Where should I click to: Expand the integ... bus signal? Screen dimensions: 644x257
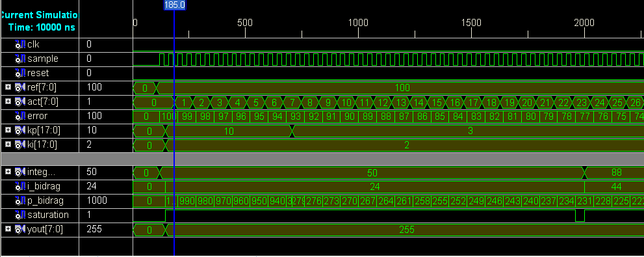[8, 172]
